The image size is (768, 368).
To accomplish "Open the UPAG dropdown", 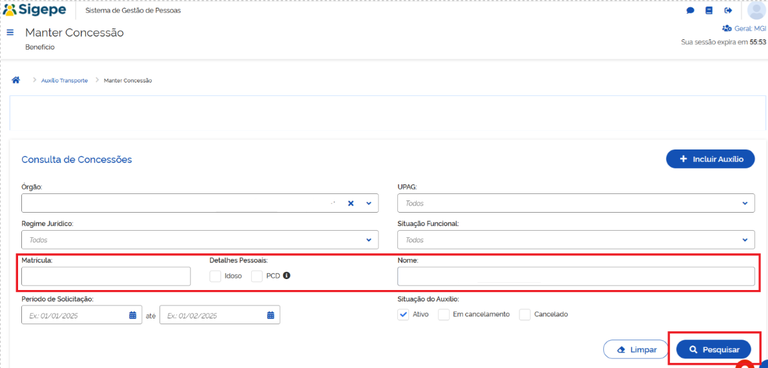I will (x=576, y=203).
